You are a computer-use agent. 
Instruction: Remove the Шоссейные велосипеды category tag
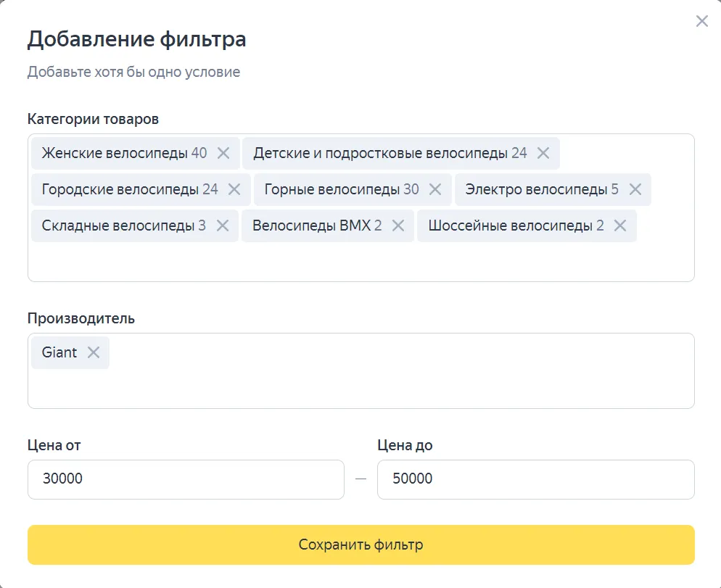pyautogui.click(x=620, y=225)
